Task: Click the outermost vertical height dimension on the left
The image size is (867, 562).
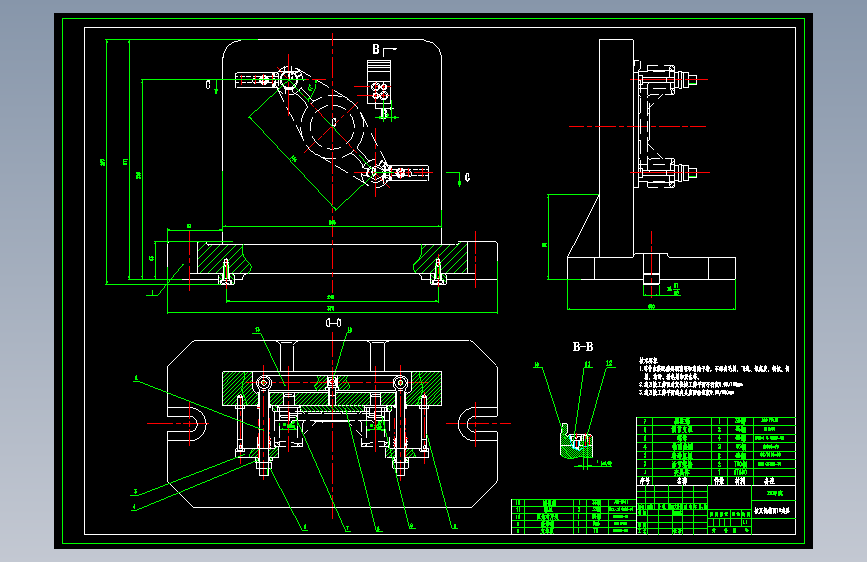Action: tap(105, 162)
